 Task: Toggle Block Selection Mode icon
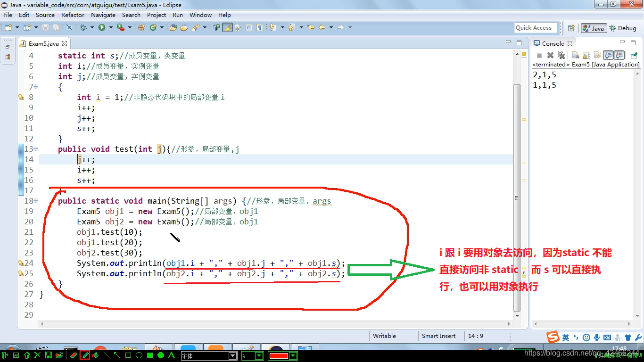pyautogui.click(x=249, y=28)
